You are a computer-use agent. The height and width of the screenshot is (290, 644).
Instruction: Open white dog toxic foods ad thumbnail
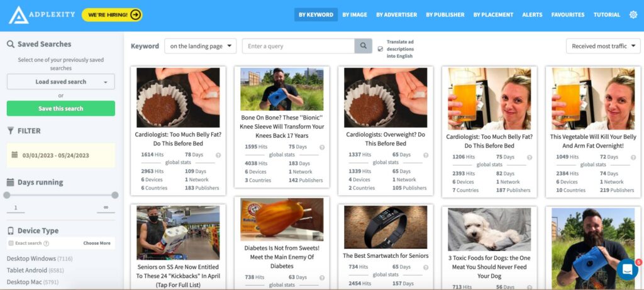(x=489, y=229)
